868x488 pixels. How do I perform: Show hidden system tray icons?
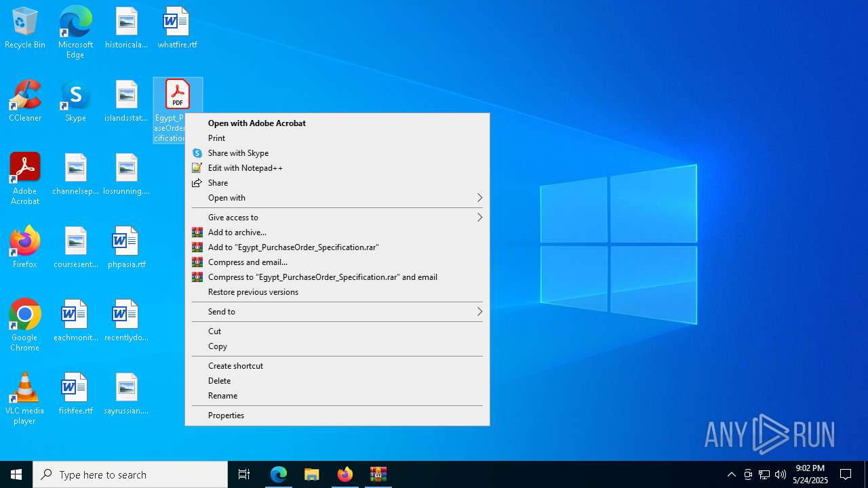[731, 474]
